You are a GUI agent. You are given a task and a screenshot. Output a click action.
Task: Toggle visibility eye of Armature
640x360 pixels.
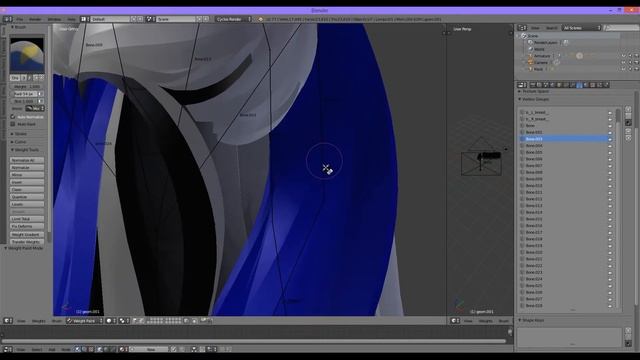coord(623,56)
